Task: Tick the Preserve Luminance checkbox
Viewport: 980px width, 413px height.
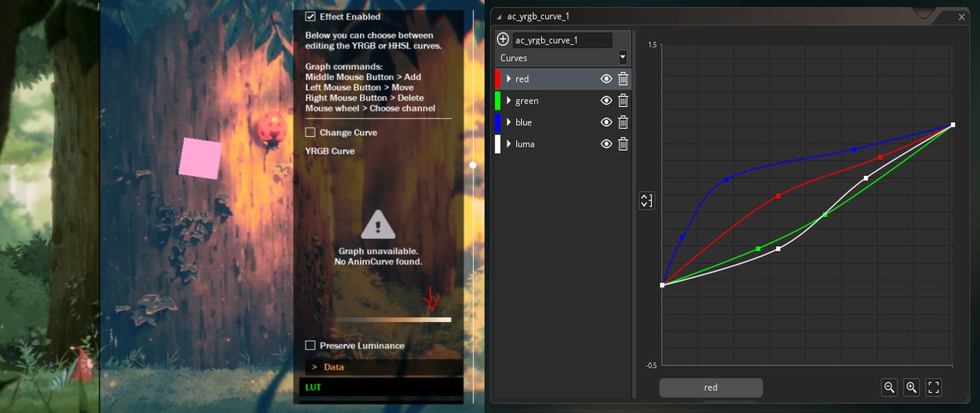Action: pos(310,346)
